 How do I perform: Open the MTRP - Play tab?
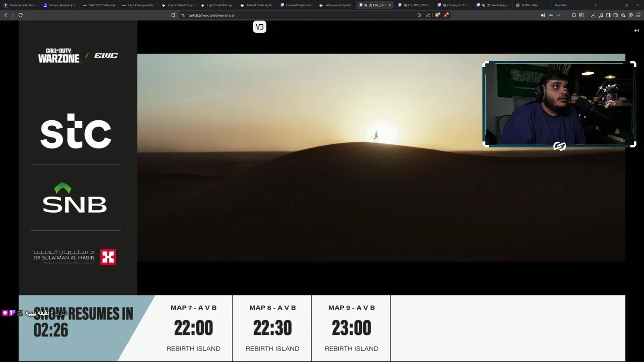[532, 5]
